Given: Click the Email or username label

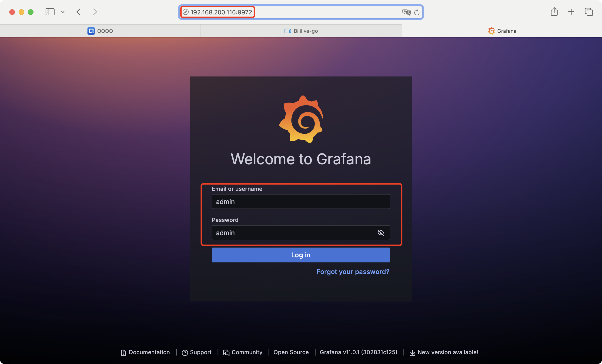Looking at the screenshot, I should [237, 189].
